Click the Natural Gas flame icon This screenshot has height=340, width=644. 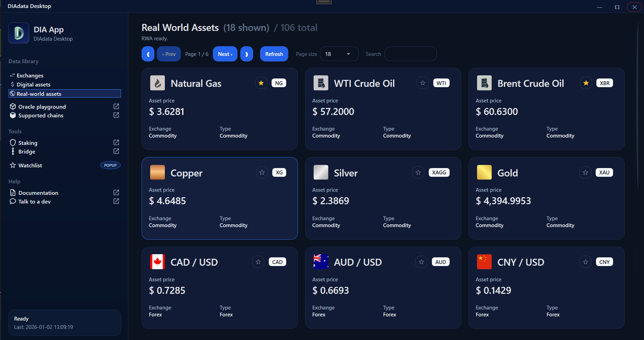coord(157,83)
